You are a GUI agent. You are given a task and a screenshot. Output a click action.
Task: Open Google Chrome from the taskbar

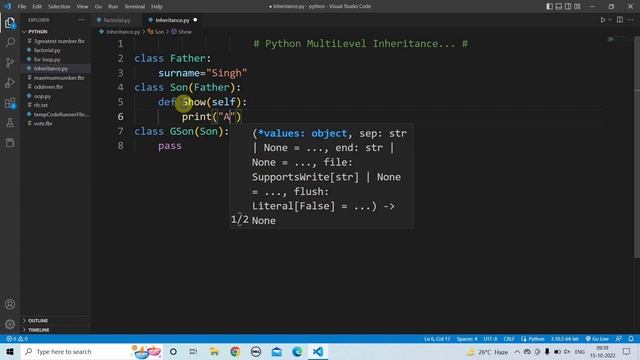(235, 351)
